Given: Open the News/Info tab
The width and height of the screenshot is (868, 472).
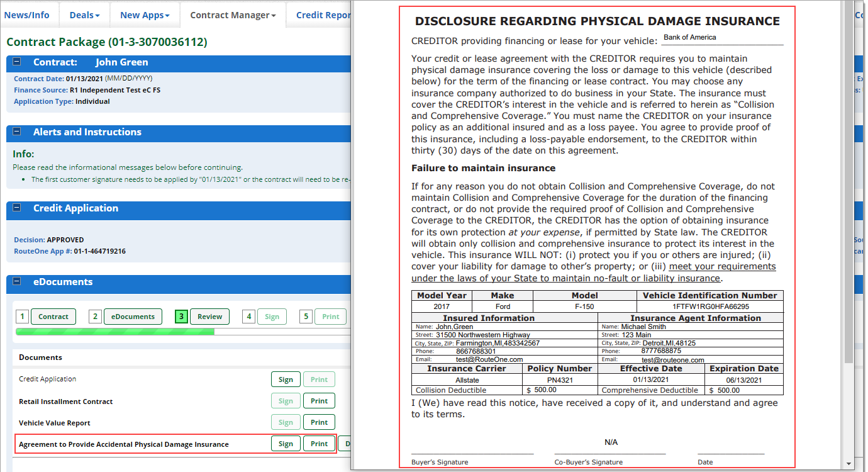Looking at the screenshot, I should [26, 15].
